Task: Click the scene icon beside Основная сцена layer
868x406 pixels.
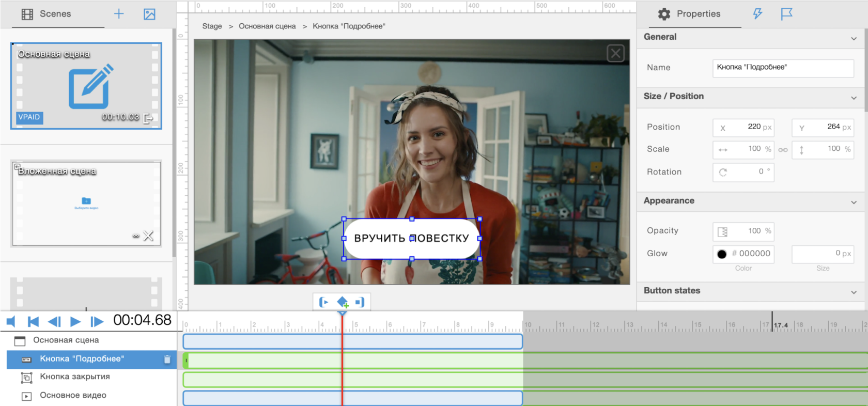Action: [x=20, y=341]
